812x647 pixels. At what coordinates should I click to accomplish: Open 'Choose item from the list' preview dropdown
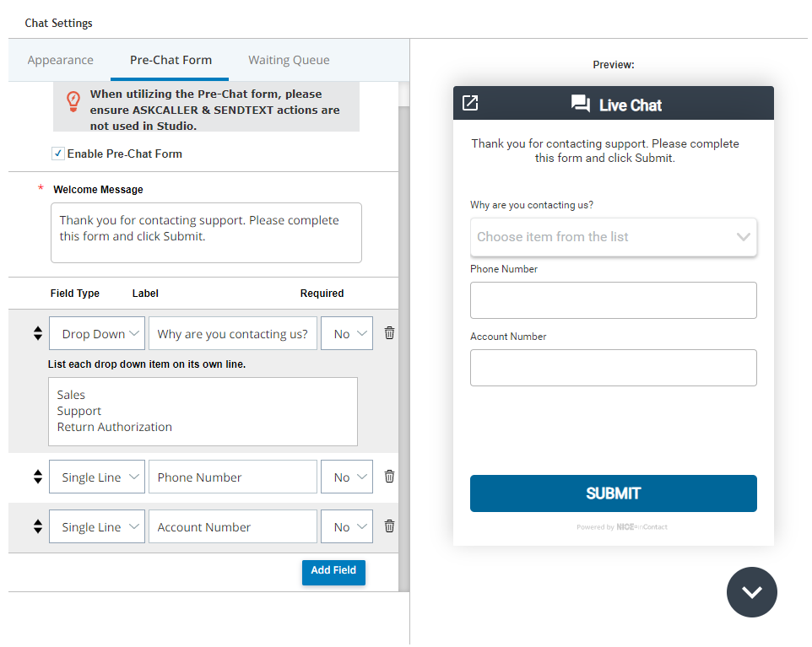pyautogui.click(x=613, y=237)
